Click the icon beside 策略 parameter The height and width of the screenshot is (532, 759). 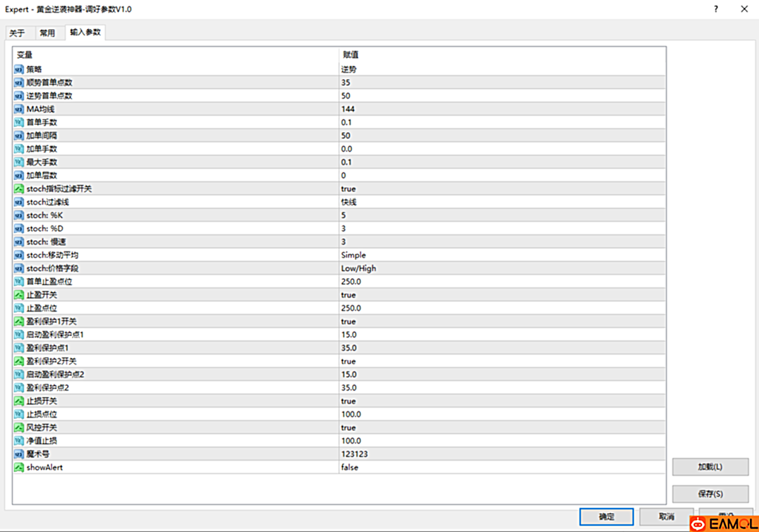18,70
